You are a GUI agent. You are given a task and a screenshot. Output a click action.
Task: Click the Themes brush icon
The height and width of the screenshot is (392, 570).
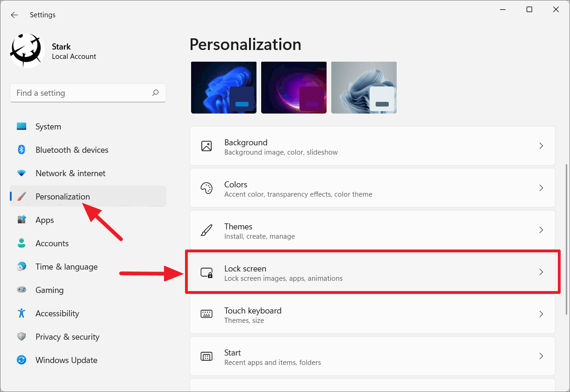[207, 230]
